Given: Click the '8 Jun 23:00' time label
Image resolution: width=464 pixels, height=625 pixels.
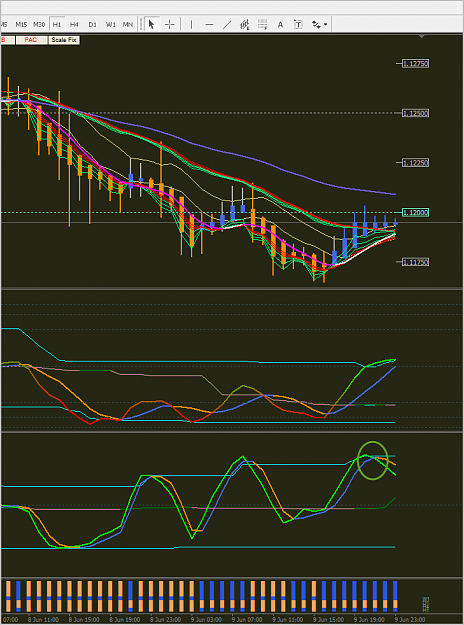Looking at the screenshot, I should pyautogui.click(x=165, y=620).
